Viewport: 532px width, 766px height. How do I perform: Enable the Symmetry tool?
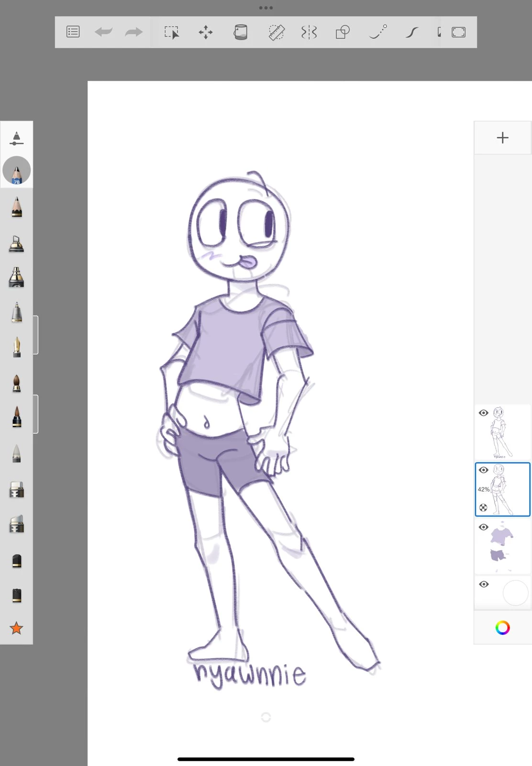coord(309,32)
